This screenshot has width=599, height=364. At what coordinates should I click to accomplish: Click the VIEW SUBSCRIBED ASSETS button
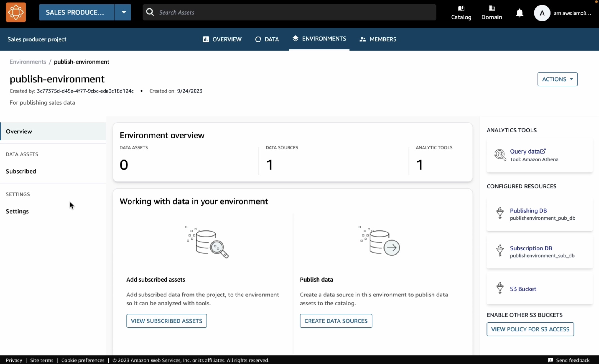(x=166, y=321)
